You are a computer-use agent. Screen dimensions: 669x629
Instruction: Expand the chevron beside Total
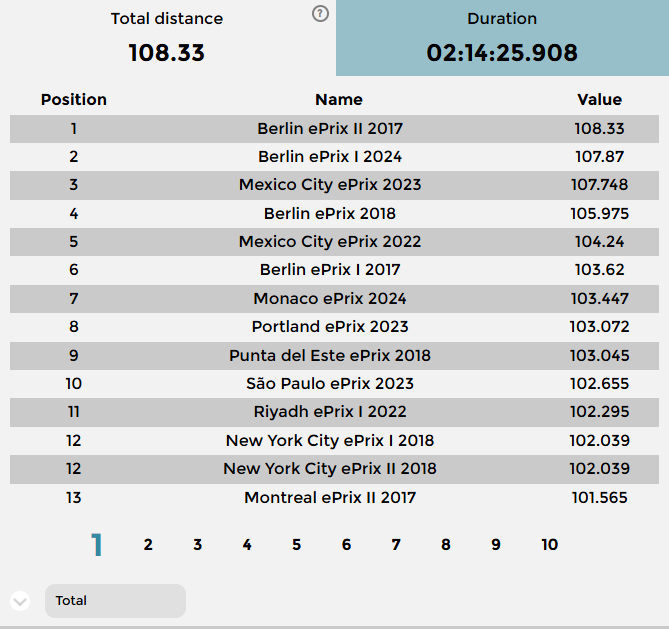[x=20, y=601]
